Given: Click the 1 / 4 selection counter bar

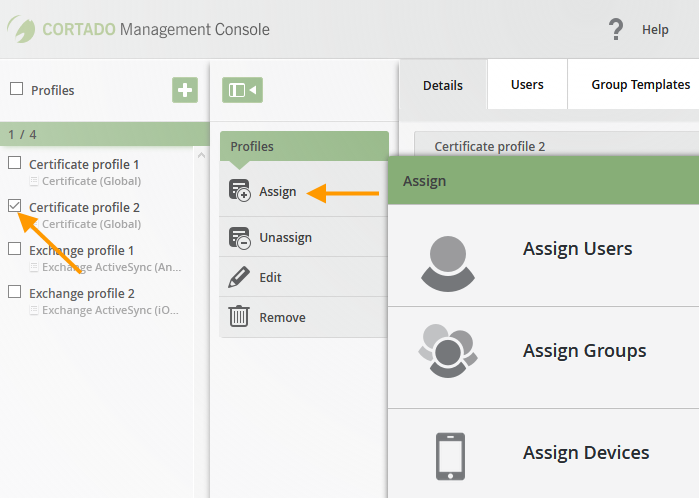Looking at the screenshot, I should (x=104, y=134).
